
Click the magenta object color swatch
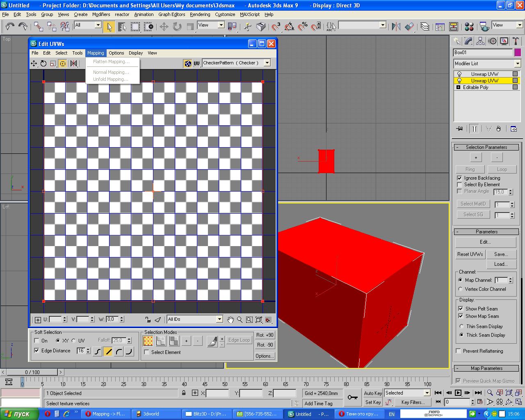click(517, 52)
